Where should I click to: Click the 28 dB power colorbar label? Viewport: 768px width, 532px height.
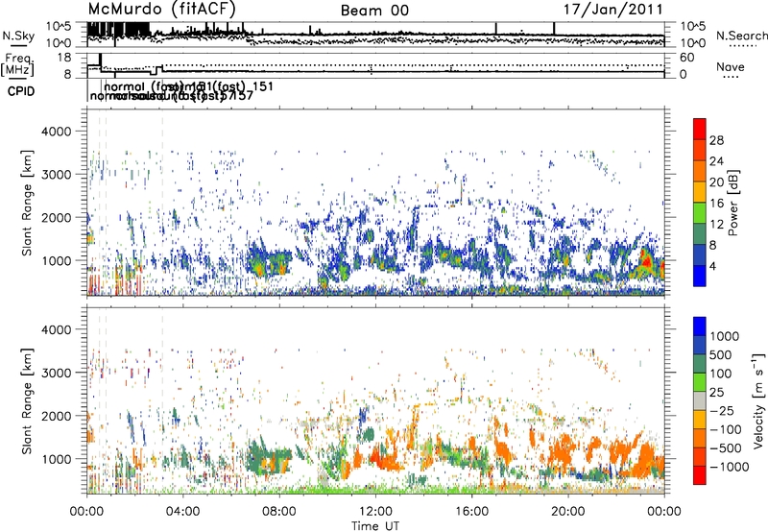(x=716, y=140)
